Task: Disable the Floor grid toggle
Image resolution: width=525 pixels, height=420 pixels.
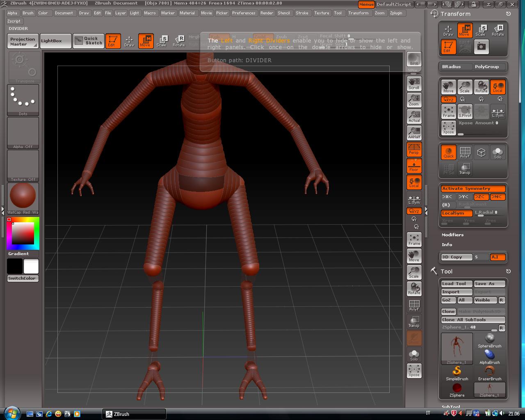Action: [x=414, y=166]
